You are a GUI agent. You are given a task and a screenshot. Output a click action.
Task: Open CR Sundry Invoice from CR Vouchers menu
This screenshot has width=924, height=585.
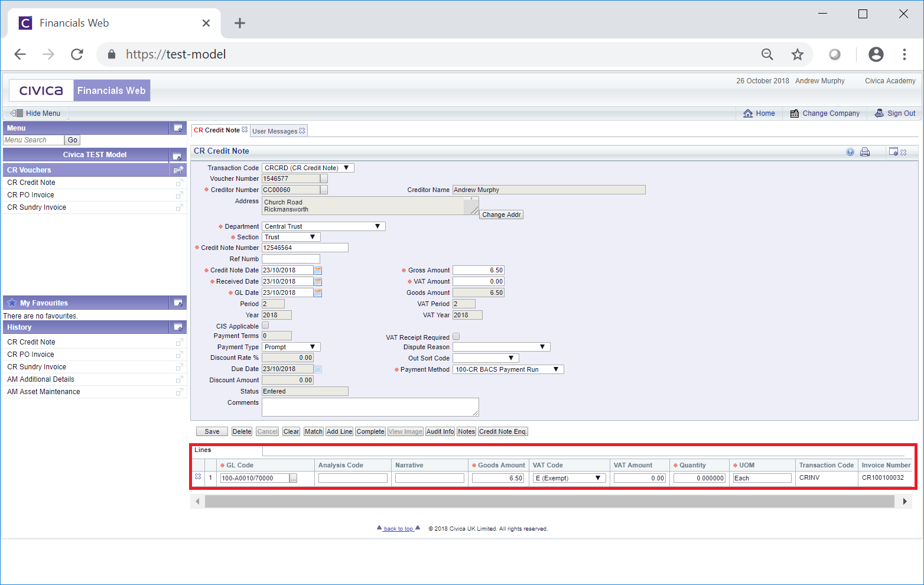(37, 207)
